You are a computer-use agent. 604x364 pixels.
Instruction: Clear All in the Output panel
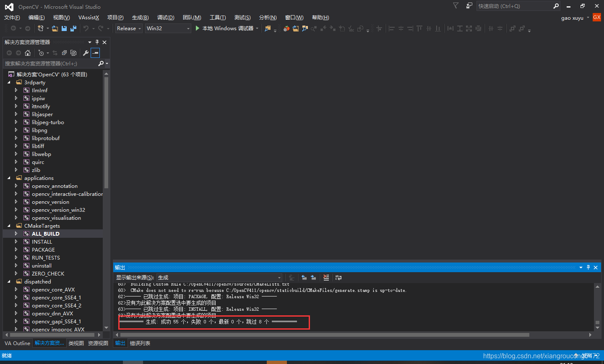click(x=326, y=278)
